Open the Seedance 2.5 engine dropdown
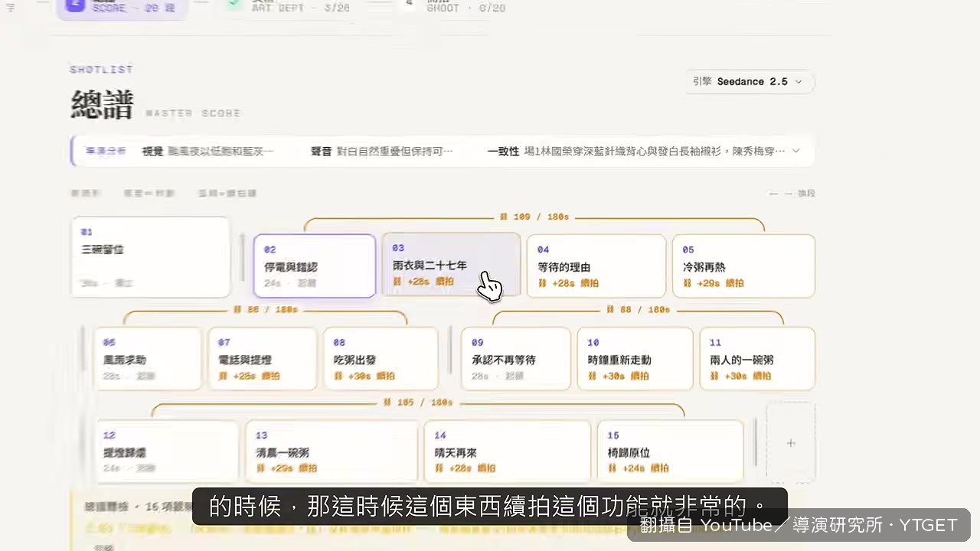980x551 pixels. (750, 82)
